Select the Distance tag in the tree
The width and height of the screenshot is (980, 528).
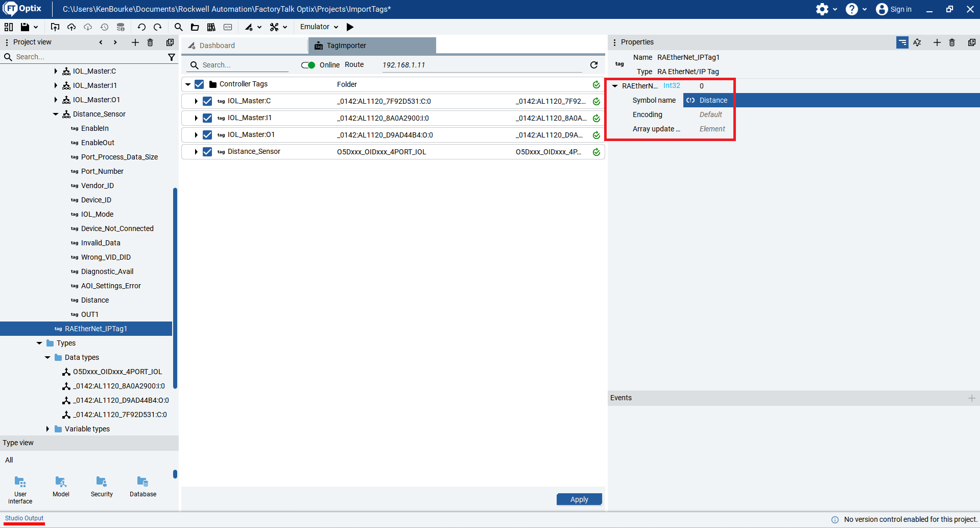point(94,300)
